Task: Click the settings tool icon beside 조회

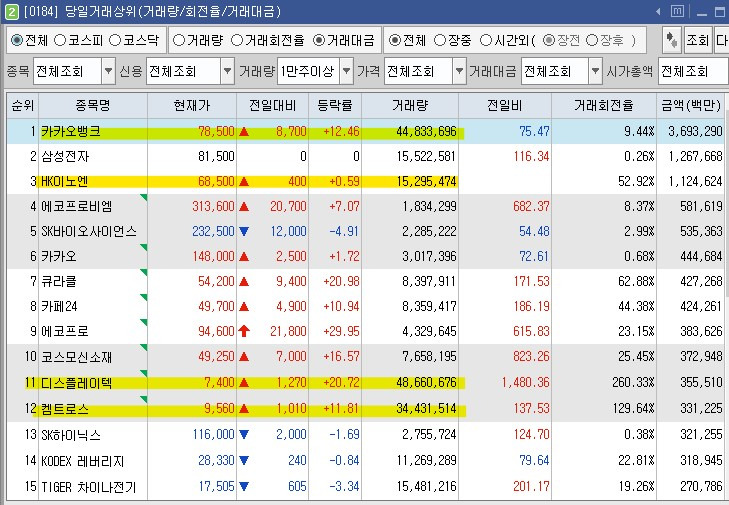Action: [672, 40]
